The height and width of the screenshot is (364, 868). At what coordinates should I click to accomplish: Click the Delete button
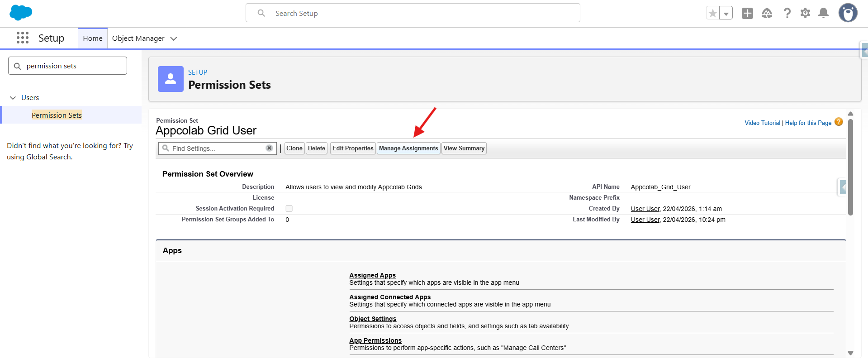pos(317,148)
